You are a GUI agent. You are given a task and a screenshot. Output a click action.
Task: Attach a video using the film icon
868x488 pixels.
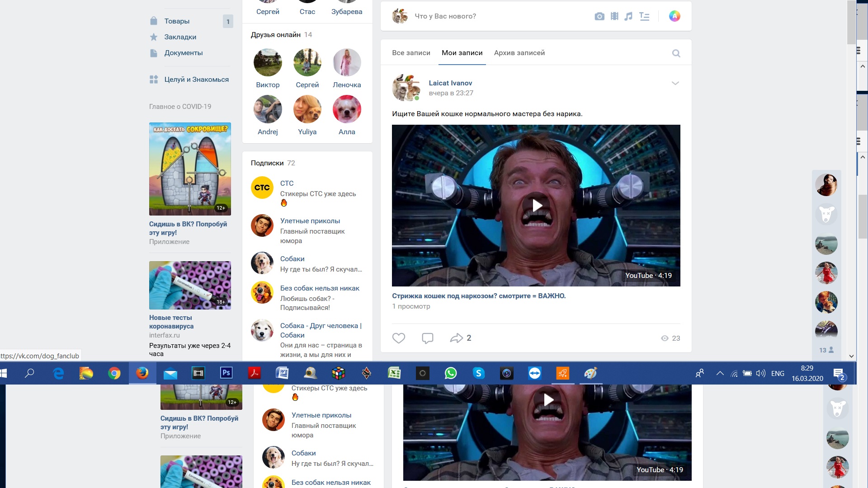[x=614, y=16]
